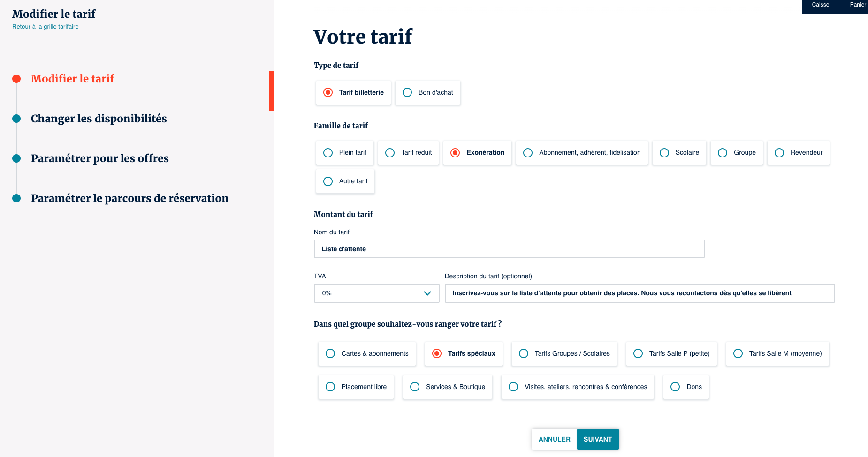Open the Caisse menu item
The height and width of the screenshot is (457, 868).
point(820,5)
